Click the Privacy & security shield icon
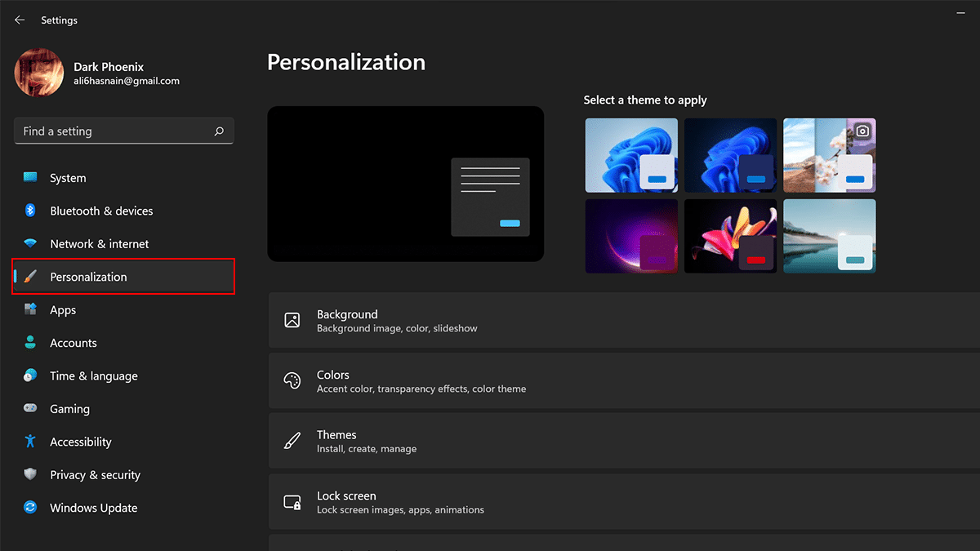 click(x=30, y=475)
